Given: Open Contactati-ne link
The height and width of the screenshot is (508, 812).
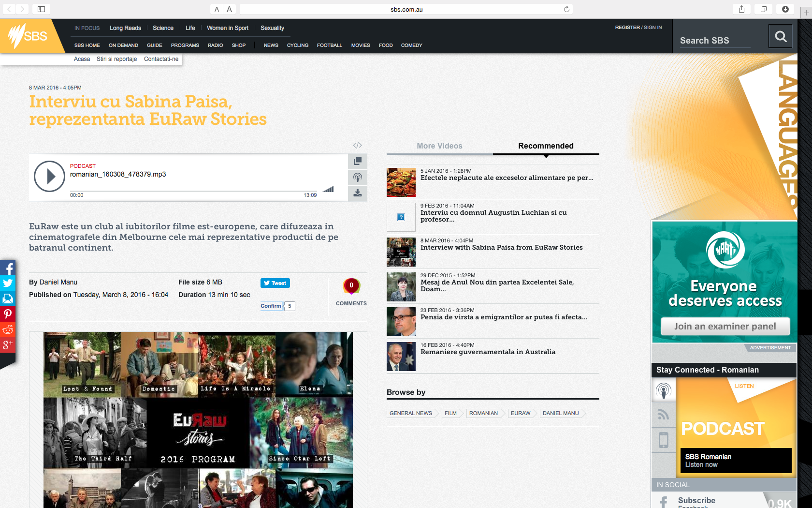Looking at the screenshot, I should coord(161,59).
